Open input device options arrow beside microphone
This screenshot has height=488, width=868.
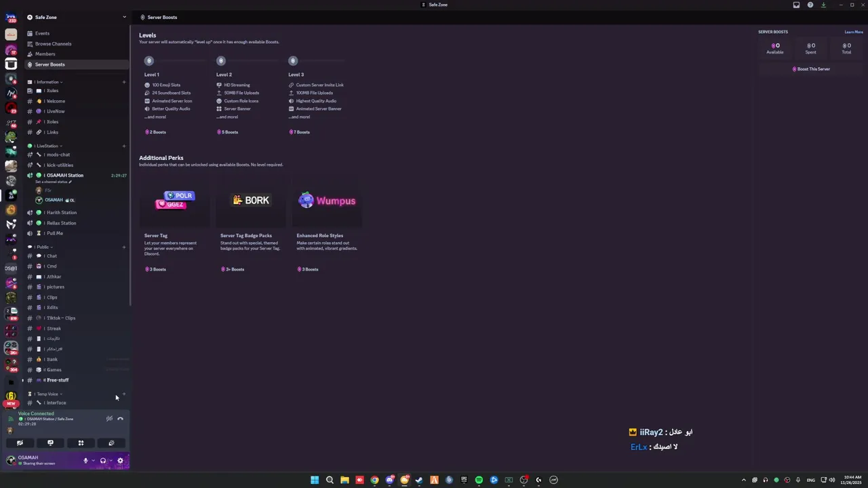click(x=93, y=461)
